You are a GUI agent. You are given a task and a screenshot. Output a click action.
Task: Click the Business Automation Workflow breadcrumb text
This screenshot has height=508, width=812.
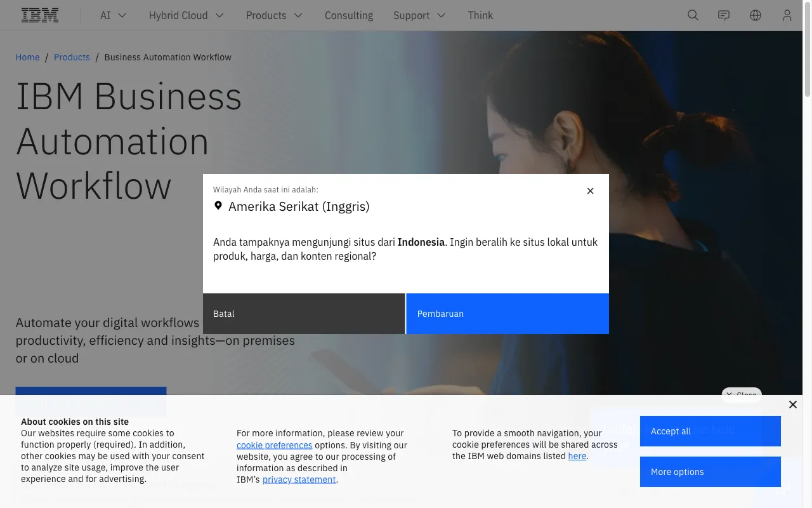[167, 57]
